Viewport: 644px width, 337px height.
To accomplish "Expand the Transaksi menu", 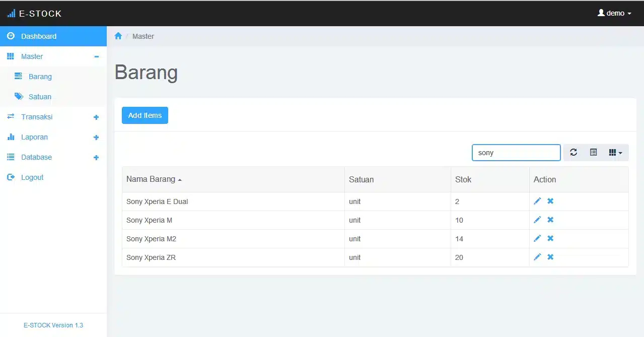I will pyautogui.click(x=96, y=117).
